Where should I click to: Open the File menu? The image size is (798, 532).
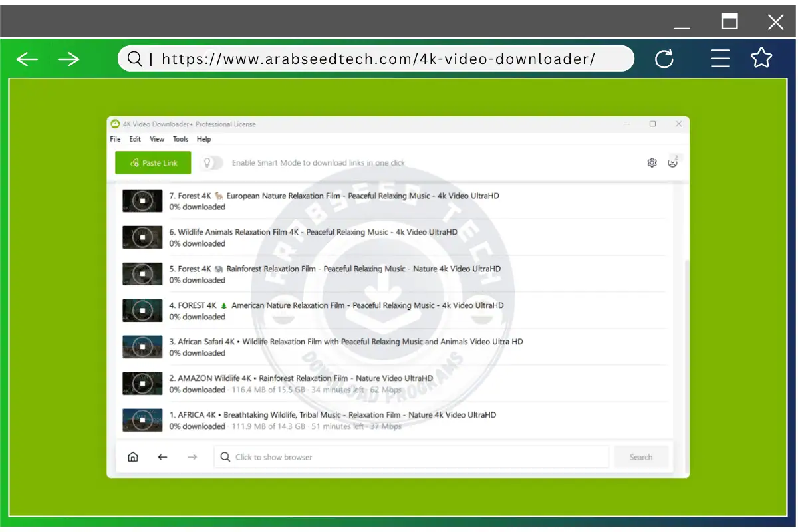coord(114,139)
